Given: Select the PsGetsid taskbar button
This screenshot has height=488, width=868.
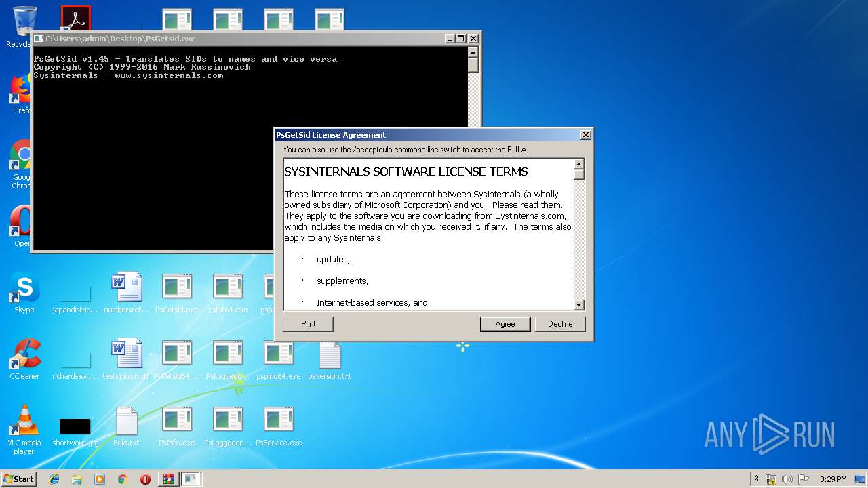Looking at the screenshot, I should (191, 479).
